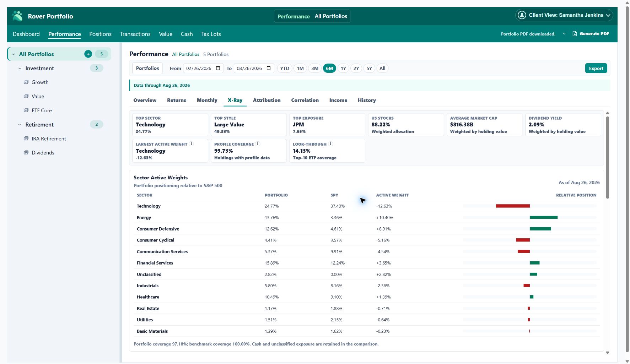The width and height of the screenshot is (630, 364).
Task: Show info for Largest Active Weight
Action: [191, 144]
